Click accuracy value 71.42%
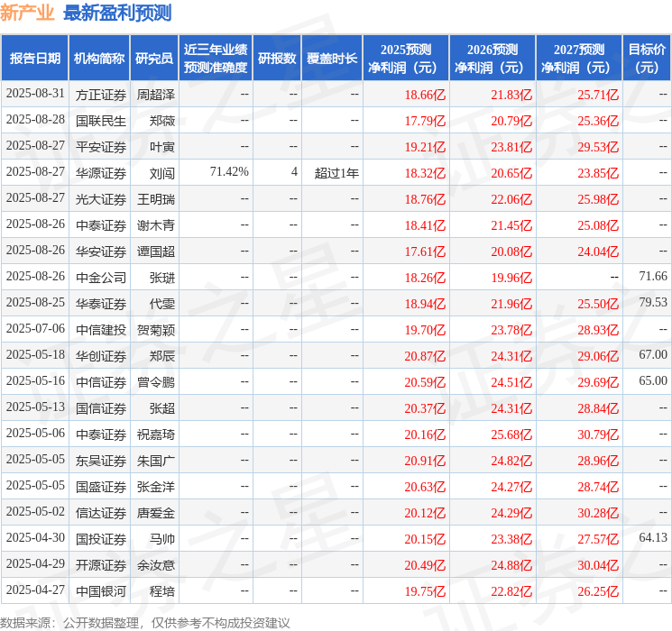 (x=229, y=172)
